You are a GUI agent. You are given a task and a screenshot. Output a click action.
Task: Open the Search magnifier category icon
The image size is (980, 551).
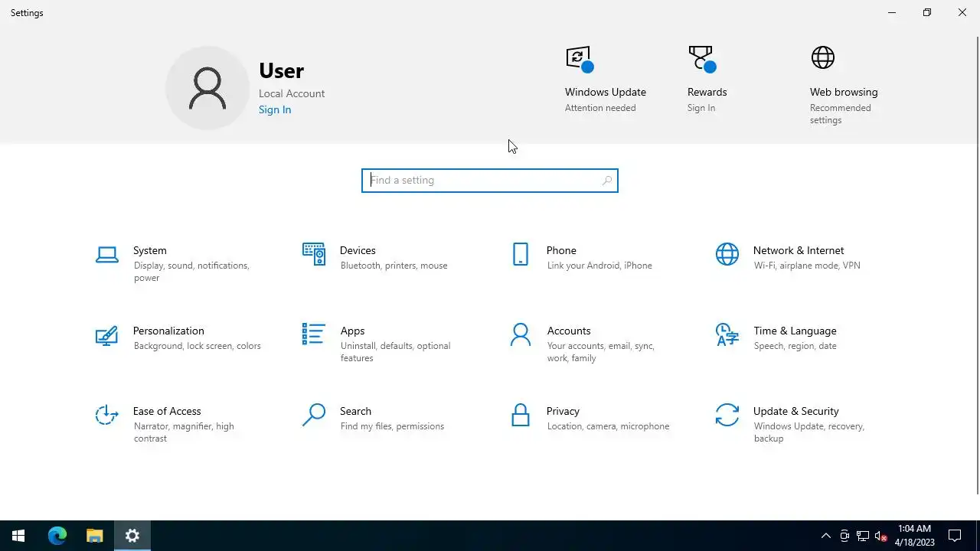click(314, 415)
